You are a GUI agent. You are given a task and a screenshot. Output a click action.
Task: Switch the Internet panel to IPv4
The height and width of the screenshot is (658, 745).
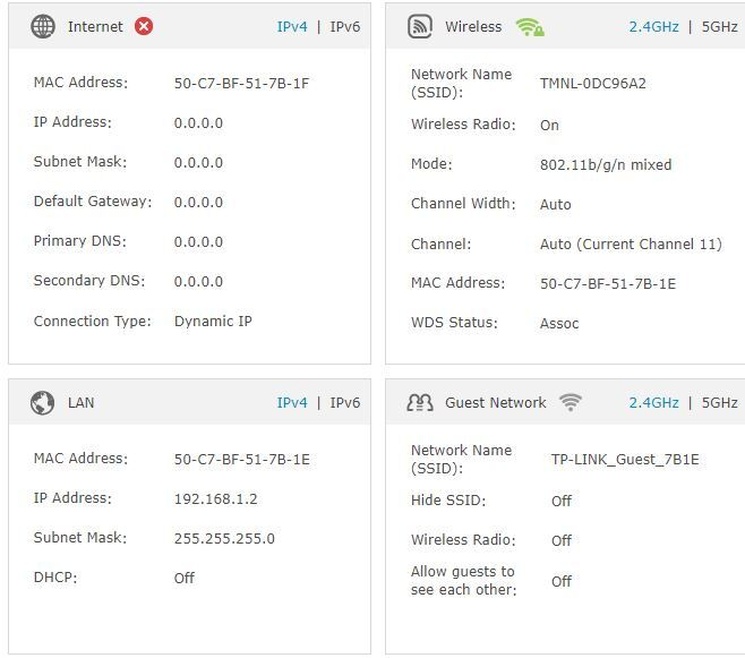pyautogui.click(x=292, y=27)
